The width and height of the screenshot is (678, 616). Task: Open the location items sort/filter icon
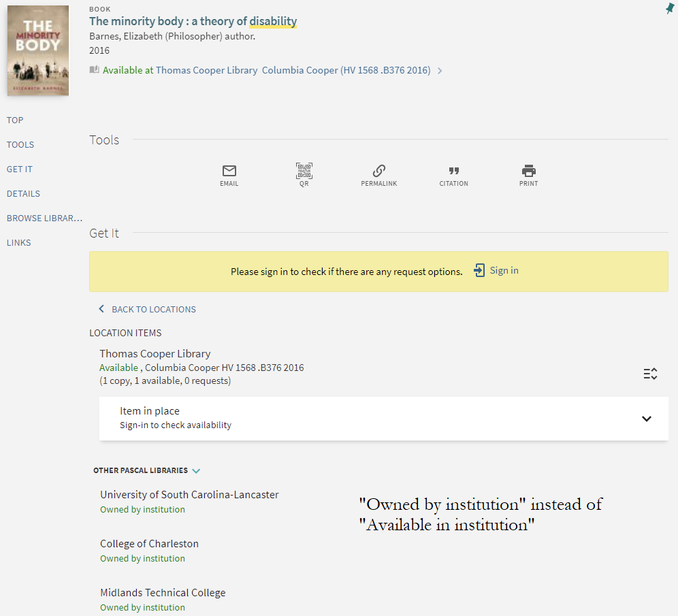(x=650, y=374)
